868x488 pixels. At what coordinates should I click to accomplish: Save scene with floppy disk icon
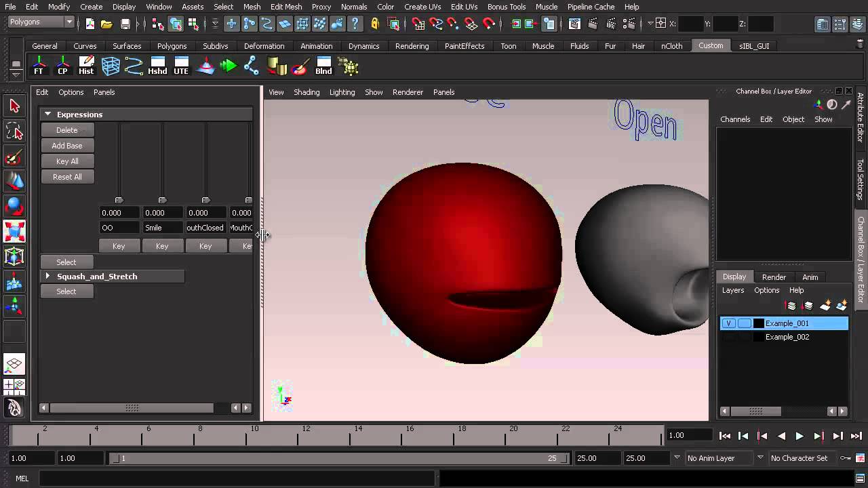tap(125, 24)
